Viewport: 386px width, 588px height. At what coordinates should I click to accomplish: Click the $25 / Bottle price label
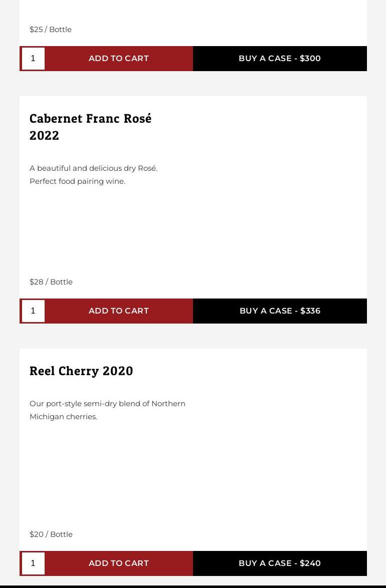51,30
